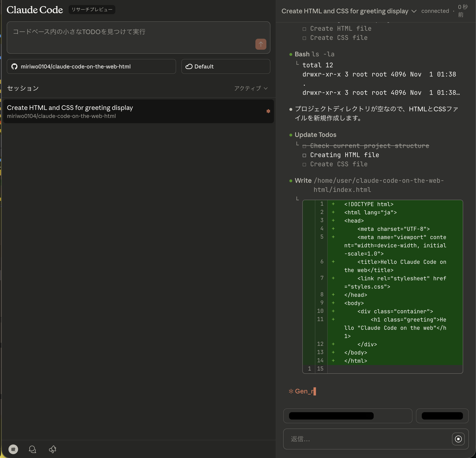Viewport: 476px width, 458px height.
Task: Click the GitHub repository icon
Action: [14, 66]
